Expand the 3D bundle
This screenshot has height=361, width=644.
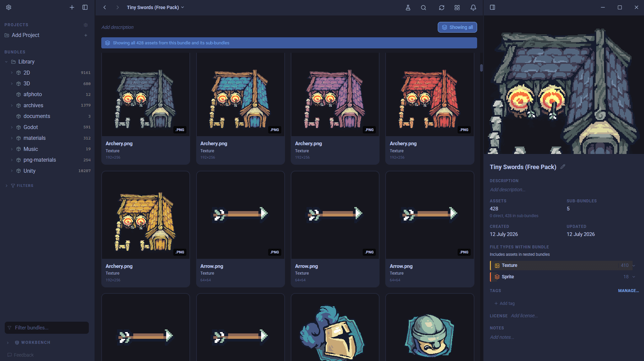(x=12, y=84)
